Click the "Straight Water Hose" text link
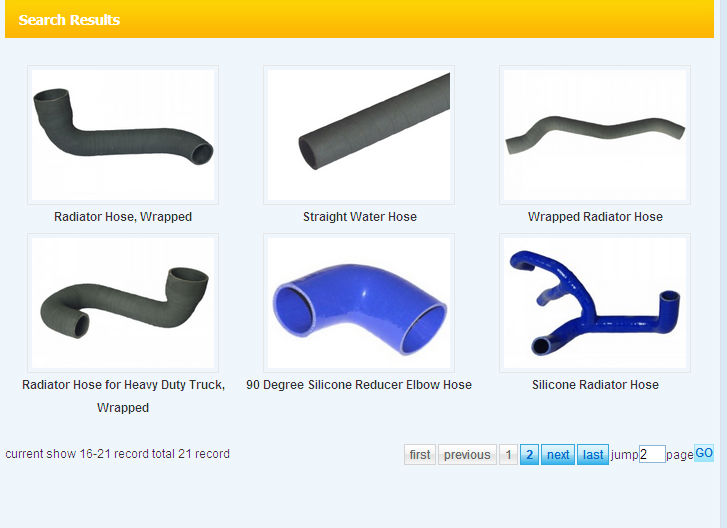The height and width of the screenshot is (528, 727). tap(360, 217)
